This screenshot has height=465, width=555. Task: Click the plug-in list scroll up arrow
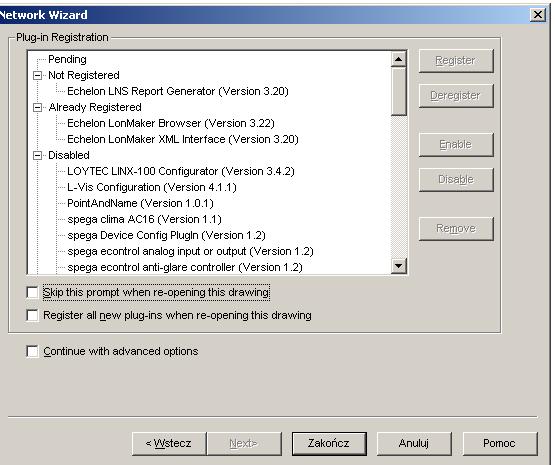point(399,59)
